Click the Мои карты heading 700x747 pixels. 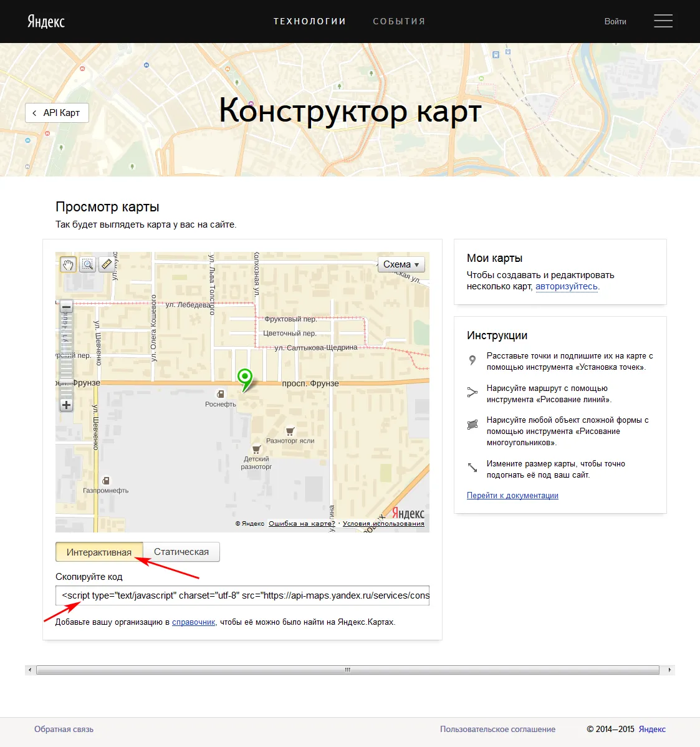point(494,258)
